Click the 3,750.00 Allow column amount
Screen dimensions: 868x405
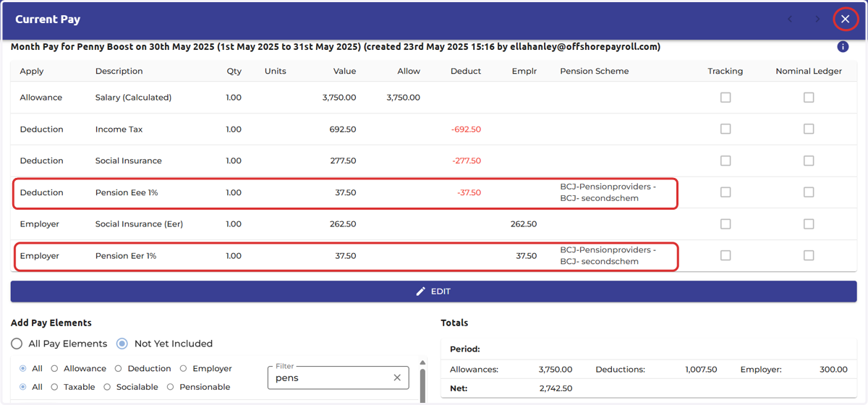tap(403, 98)
